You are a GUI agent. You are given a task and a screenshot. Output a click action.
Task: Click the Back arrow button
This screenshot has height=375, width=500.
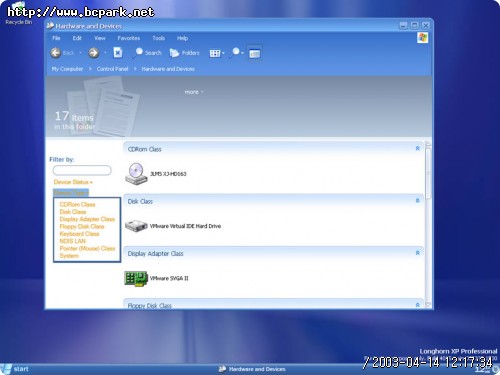(x=56, y=53)
